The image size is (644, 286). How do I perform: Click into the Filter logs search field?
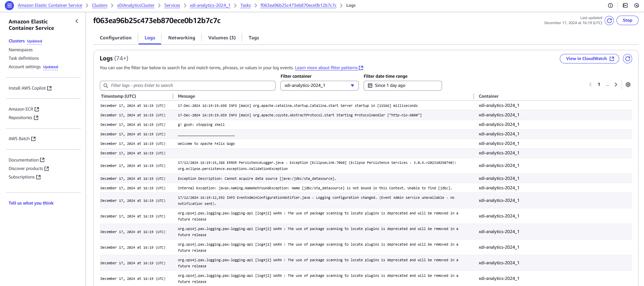pyautogui.click(x=188, y=85)
